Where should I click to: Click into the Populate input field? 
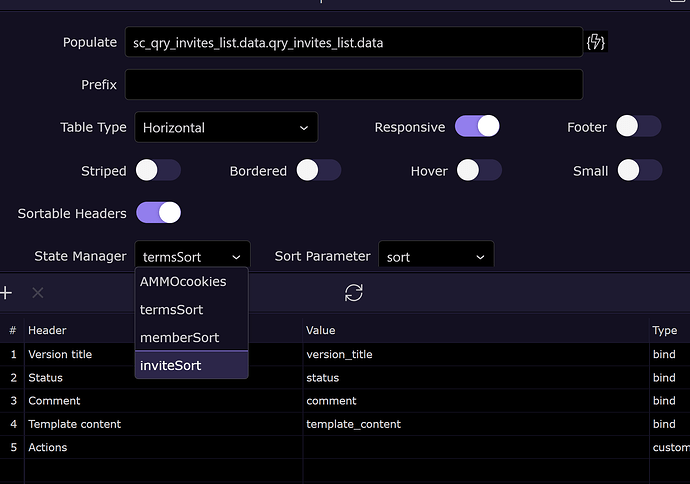354,42
